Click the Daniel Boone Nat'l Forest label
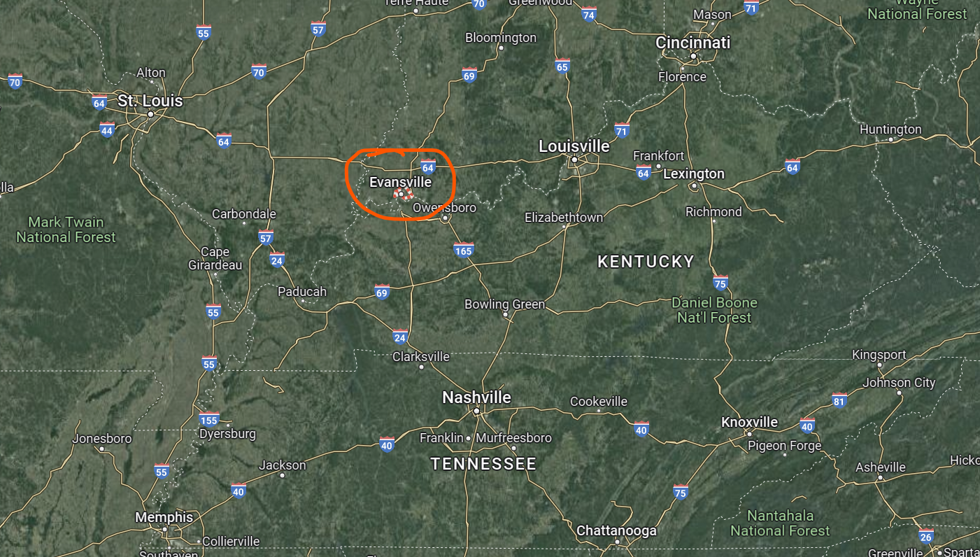This screenshot has height=557, width=980. pyautogui.click(x=714, y=310)
